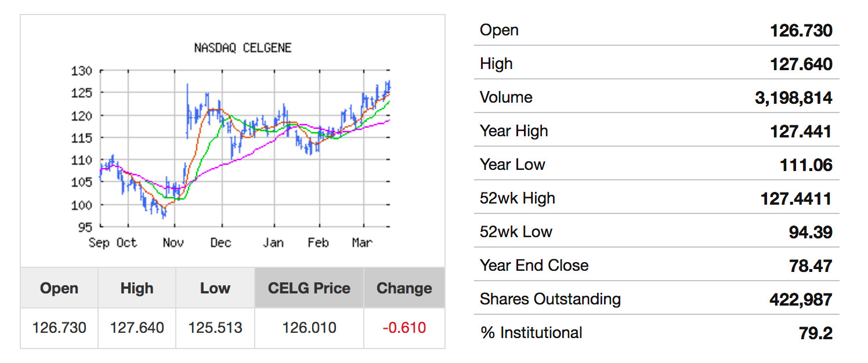Click the Shares Outstanding label

click(x=550, y=299)
